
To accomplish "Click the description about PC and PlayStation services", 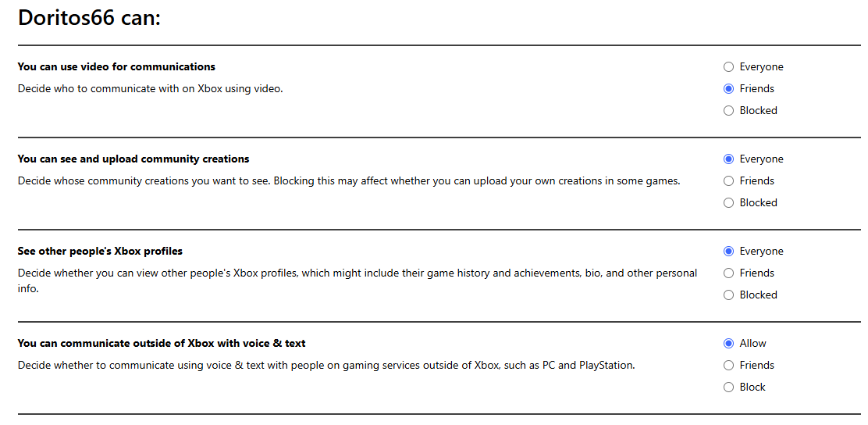I will click(326, 365).
